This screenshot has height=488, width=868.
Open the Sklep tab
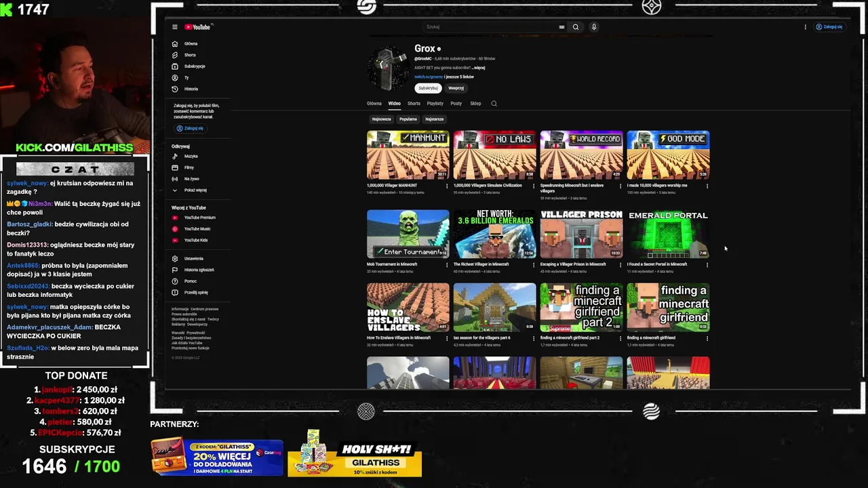pyautogui.click(x=475, y=104)
